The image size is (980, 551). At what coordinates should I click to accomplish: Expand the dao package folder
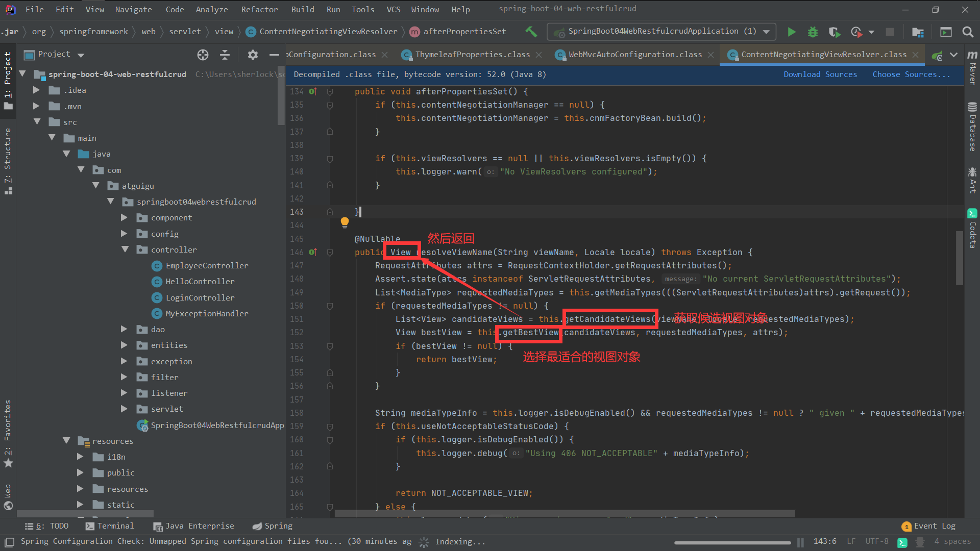(x=124, y=330)
